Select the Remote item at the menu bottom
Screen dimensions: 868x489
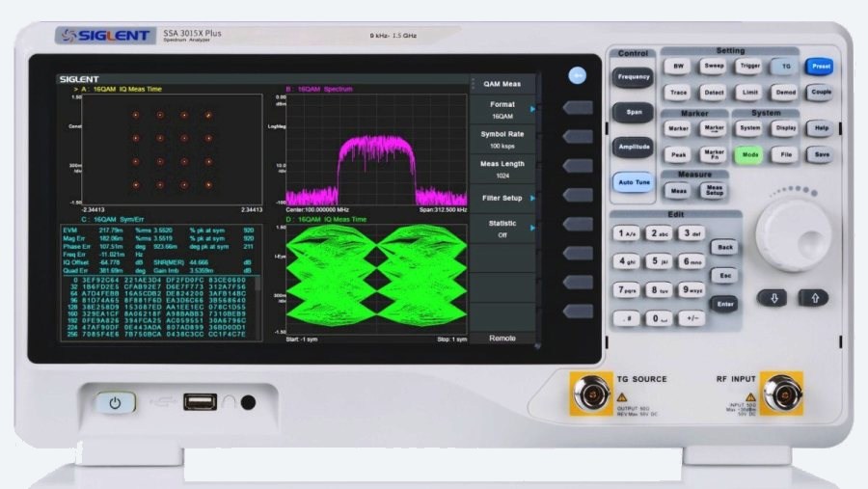coord(502,338)
